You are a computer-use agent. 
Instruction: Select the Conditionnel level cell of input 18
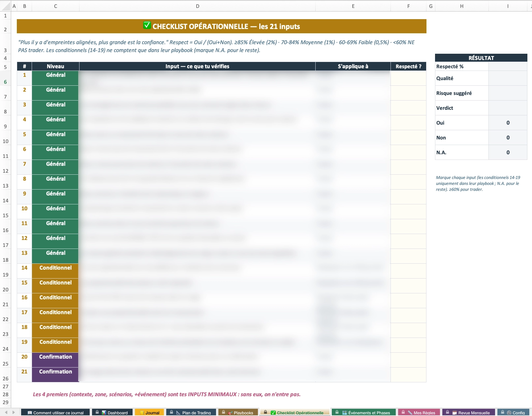55,331
